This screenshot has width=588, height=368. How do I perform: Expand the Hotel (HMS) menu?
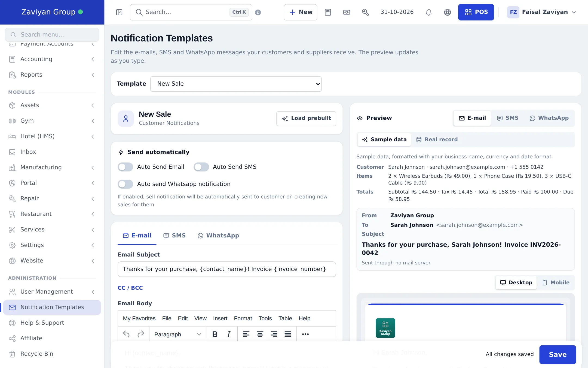[52, 136]
